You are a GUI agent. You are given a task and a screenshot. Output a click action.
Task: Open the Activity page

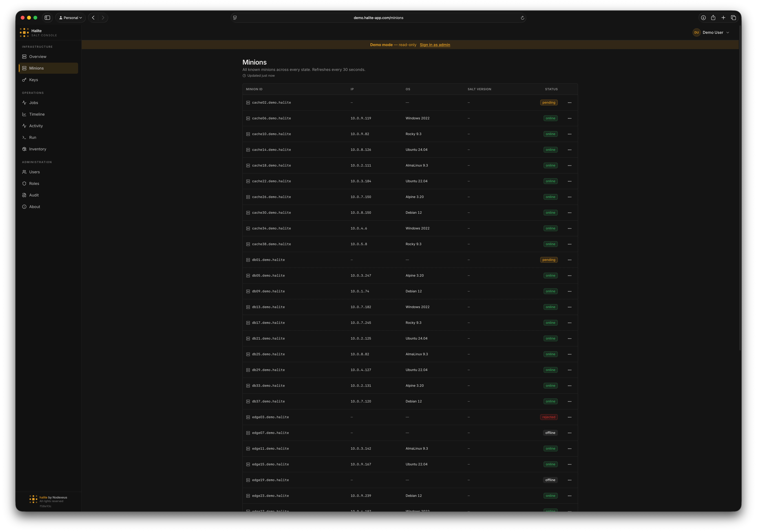(48, 126)
